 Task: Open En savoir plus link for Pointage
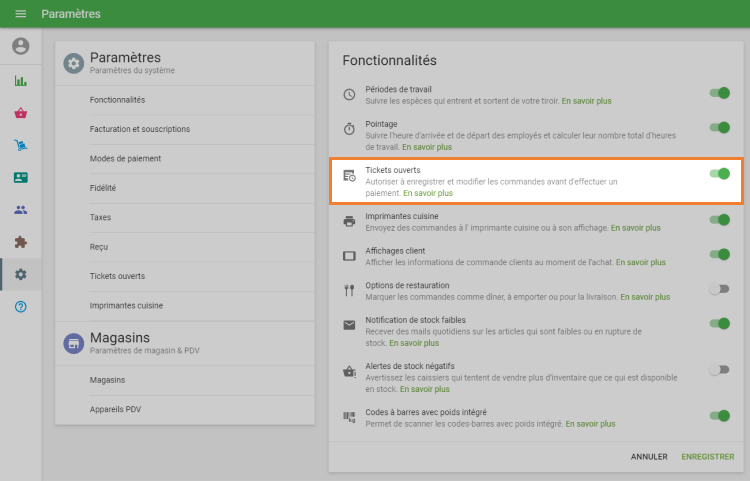pos(427,147)
